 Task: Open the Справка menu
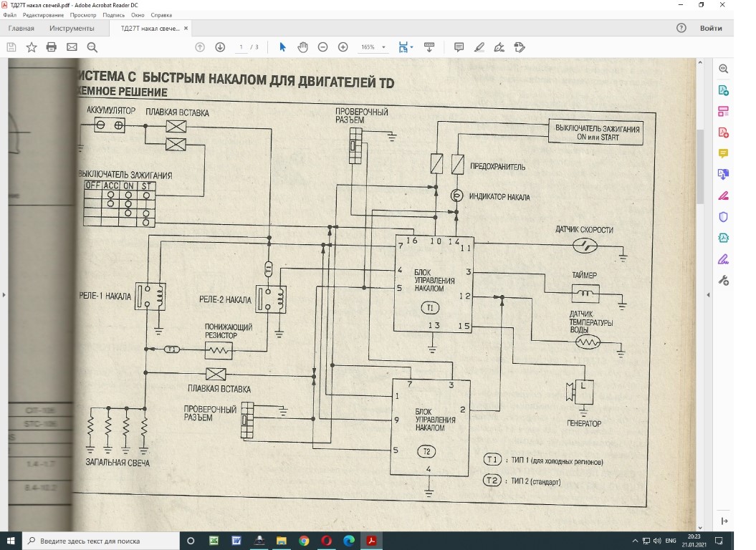(161, 15)
